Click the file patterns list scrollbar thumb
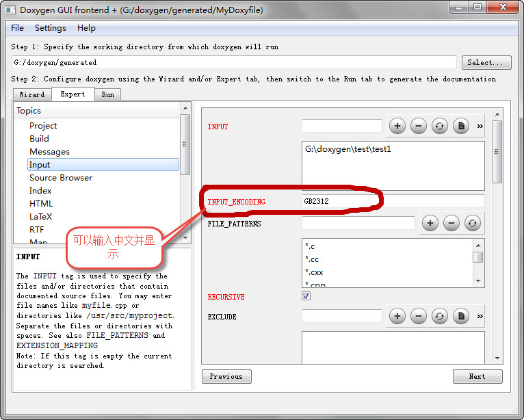This screenshot has height=420, width=524. tap(478, 257)
